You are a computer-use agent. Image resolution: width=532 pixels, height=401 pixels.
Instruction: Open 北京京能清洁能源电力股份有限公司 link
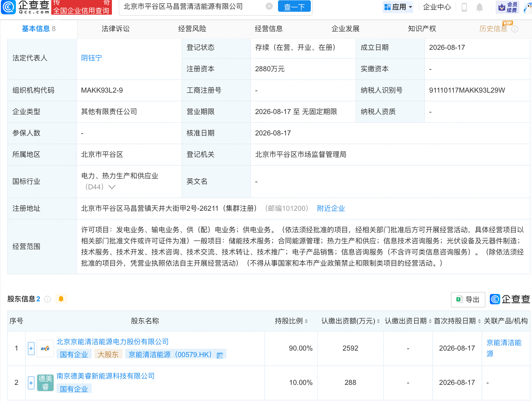click(112, 342)
